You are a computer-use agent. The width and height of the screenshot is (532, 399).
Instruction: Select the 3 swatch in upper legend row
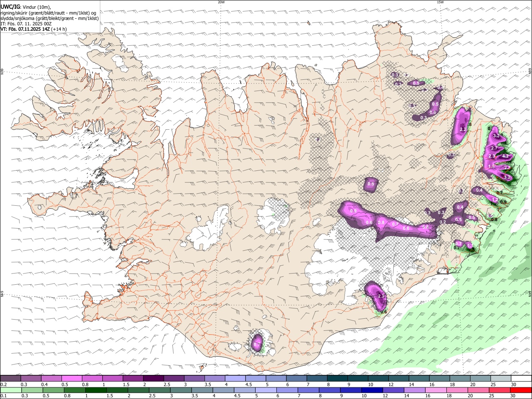pos(194,379)
